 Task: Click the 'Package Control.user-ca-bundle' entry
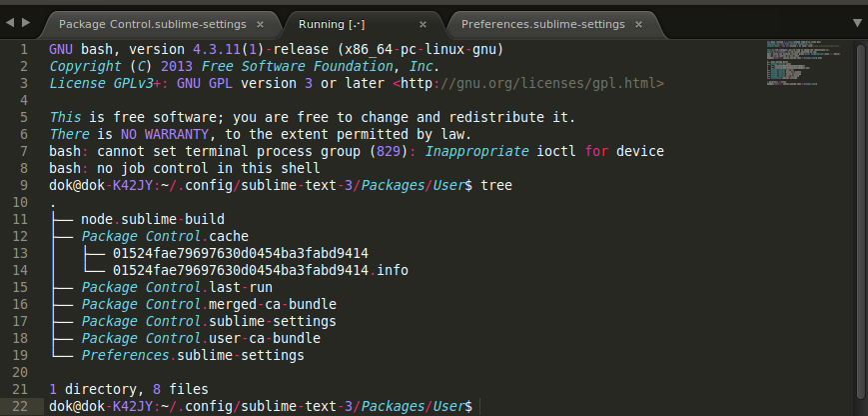click(x=201, y=338)
